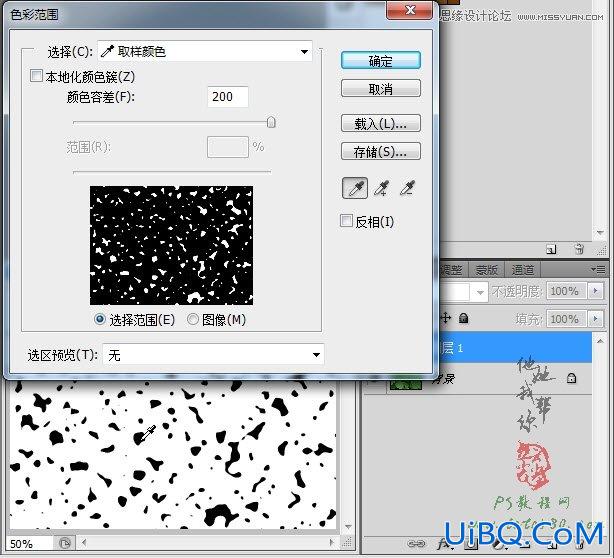Select the eyedropper sample tool
This screenshot has height=558, width=614.
355,188
